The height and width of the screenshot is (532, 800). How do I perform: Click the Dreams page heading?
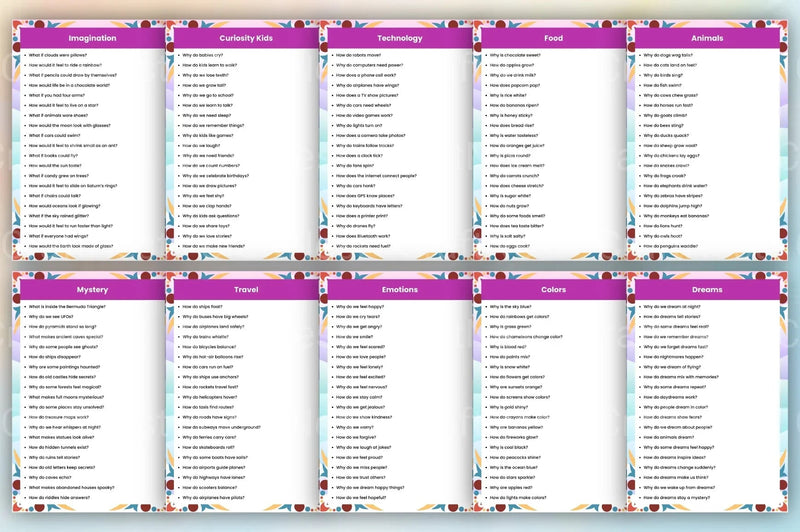[x=707, y=290]
